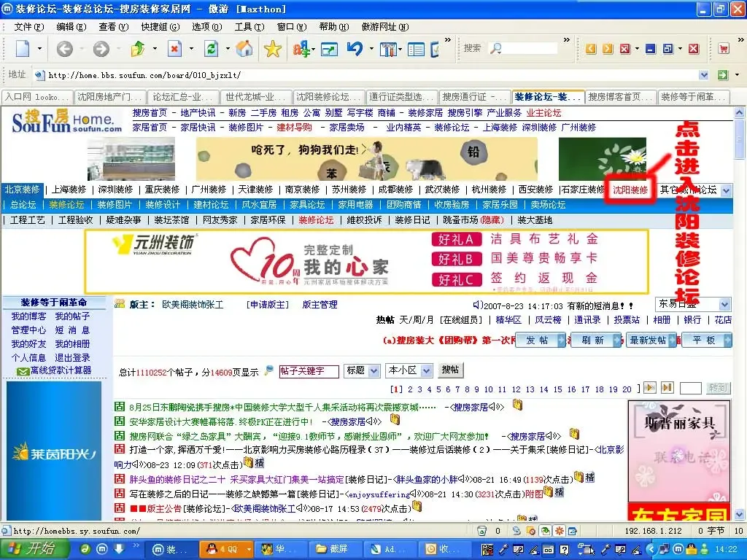This screenshot has height=560, width=747.
Task: Open the 查看(V) menu
Action: (x=114, y=27)
